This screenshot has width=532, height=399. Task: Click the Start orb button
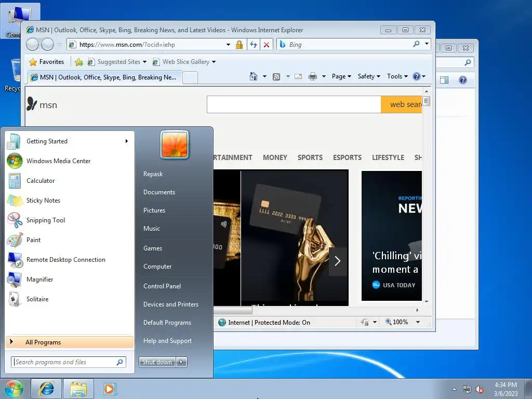tap(14, 389)
